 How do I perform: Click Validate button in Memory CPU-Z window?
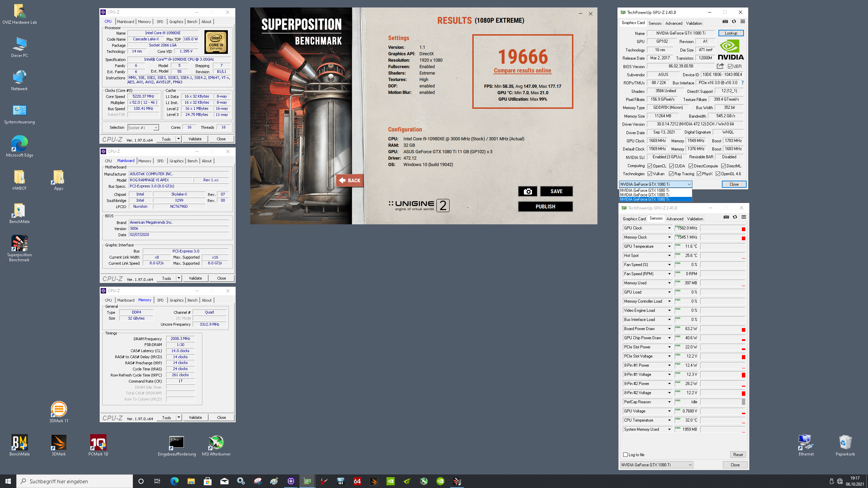(195, 418)
